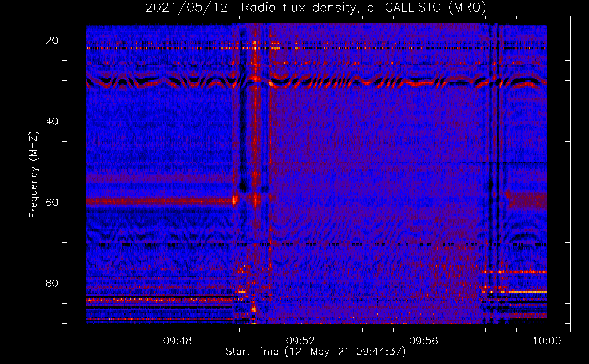Click the '40' frequency tick label
This screenshot has width=589, height=364.
[52, 121]
